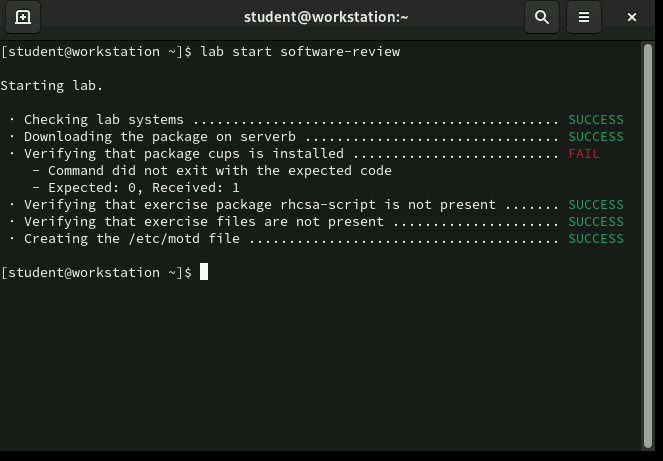663x461 pixels.
Task: Click the red FAIL status
Action: pyautogui.click(x=583, y=153)
